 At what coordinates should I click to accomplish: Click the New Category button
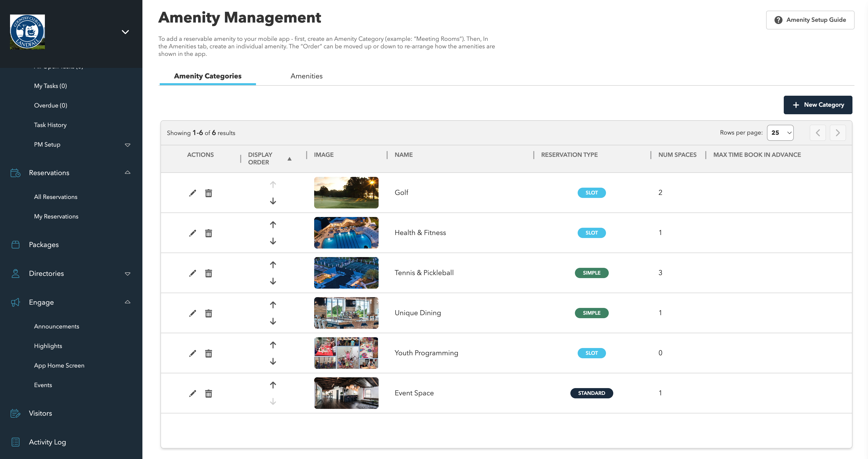tap(818, 105)
